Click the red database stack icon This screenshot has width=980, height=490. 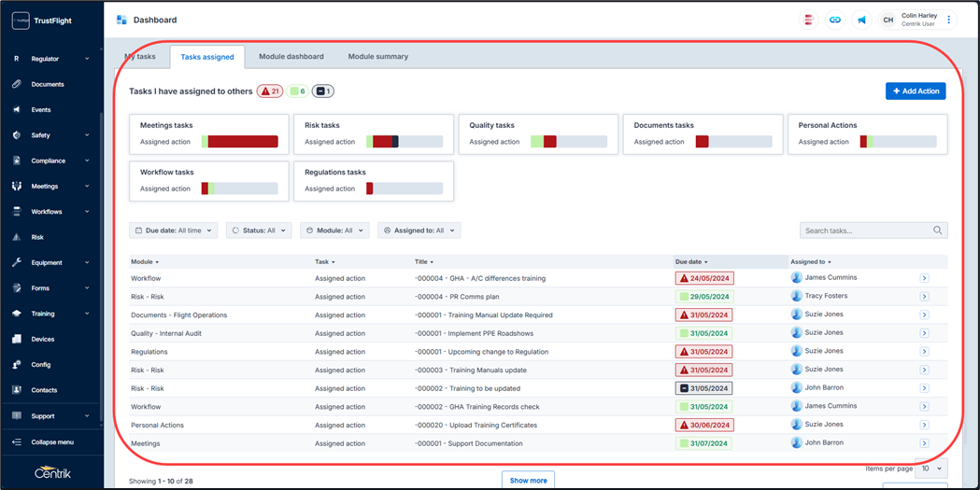[809, 20]
